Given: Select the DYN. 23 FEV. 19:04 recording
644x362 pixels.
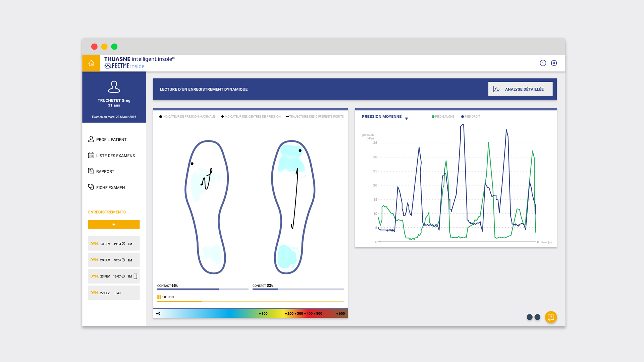Looking at the screenshot, I should point(114,243).
